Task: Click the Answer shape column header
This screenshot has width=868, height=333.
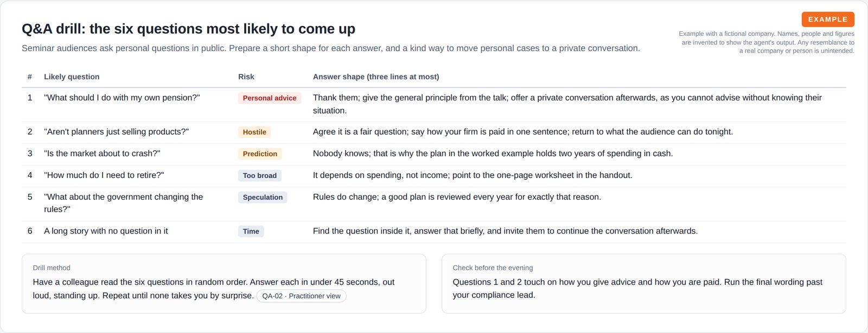Action: tap(376, 77)
